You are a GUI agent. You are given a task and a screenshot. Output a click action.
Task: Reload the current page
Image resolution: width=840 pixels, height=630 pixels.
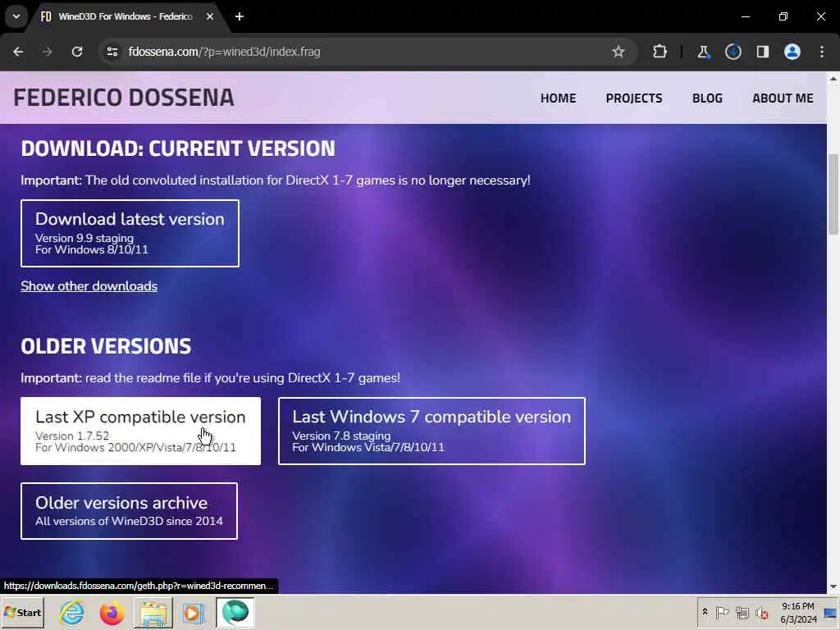pyautogui.click(x=77, y=52)
